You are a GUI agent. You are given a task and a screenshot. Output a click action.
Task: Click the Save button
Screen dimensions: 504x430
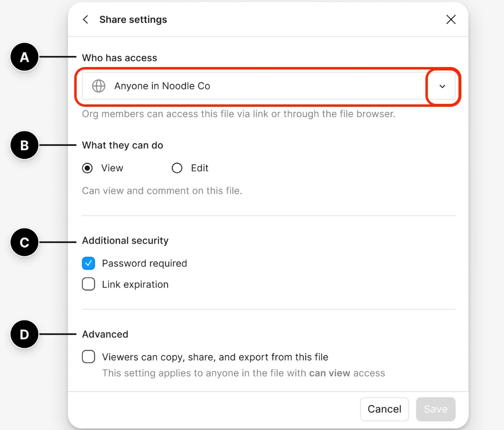click(x=435, y=409)
